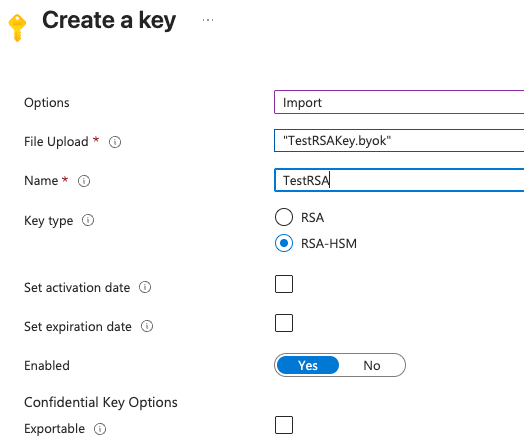Click the Confidential Key Options heading
524x443 pixels.
pyautogui.click(x=101, y=403)
